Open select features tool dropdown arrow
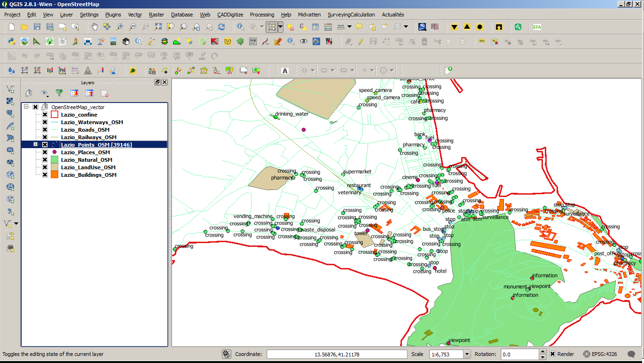644x363 pixels. [x=281, y=27]
